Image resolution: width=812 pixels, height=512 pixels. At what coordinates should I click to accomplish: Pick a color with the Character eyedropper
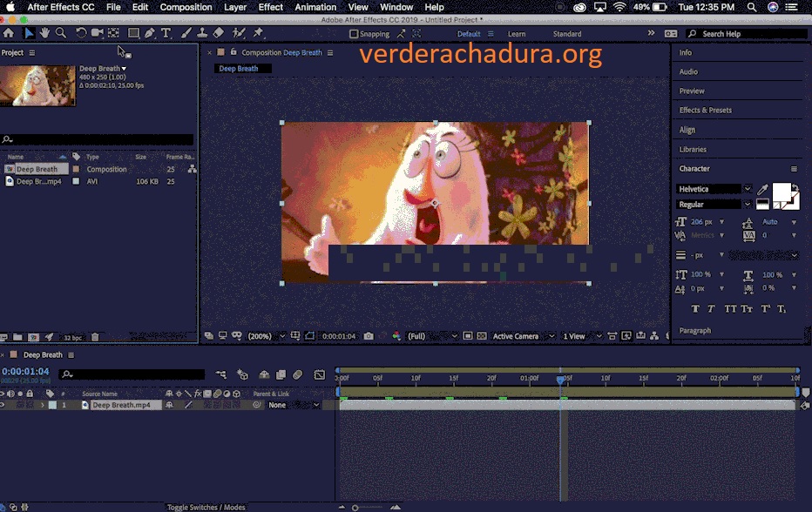coord(762,190)
